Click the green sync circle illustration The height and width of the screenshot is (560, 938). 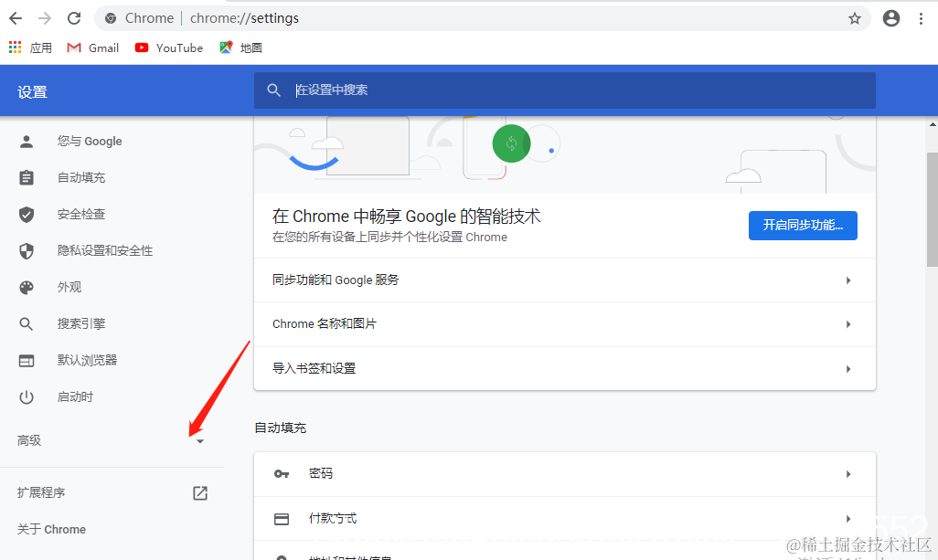tap(511, 143)
